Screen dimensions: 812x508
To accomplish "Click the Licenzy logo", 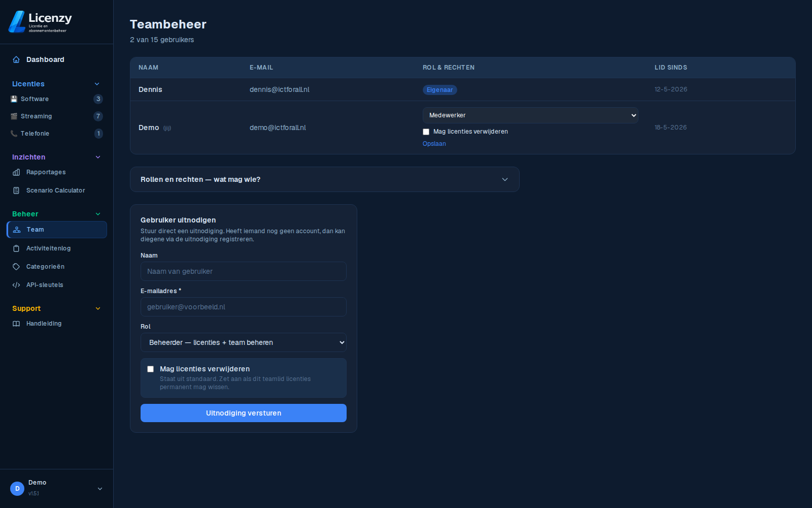I will 40,22.
